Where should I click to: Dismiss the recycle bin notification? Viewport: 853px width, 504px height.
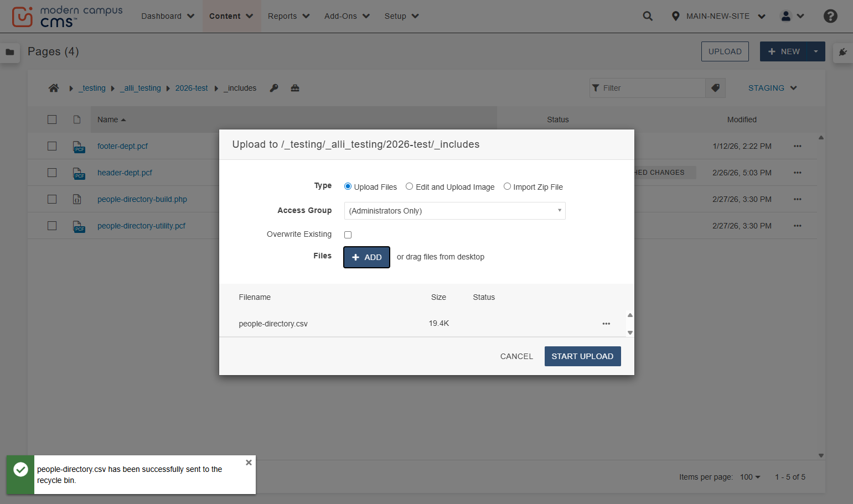click(x=249, y=463)
